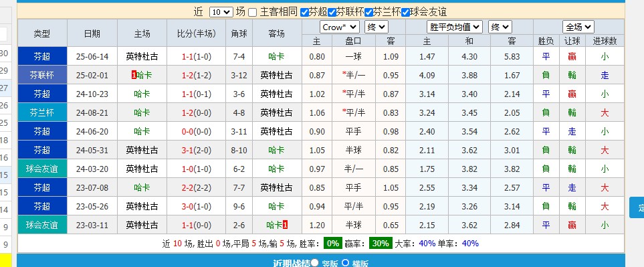Click the 大率 40% value
This screenshot has width=644, height=267.
coord(427,243)
